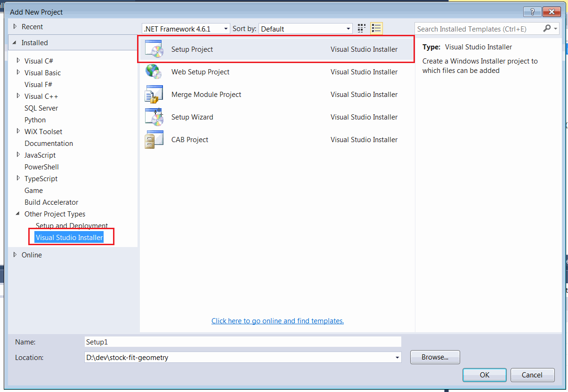Expand the WiX Toolset node

pos(18,131)
